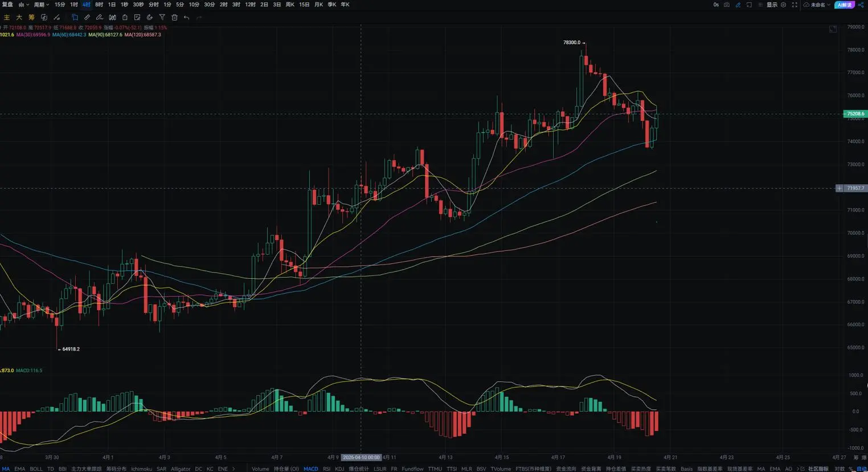Click the lock drawings icon
Image resolution: width=868 pixels, height=472 pixels.
(x=125, y=18)
